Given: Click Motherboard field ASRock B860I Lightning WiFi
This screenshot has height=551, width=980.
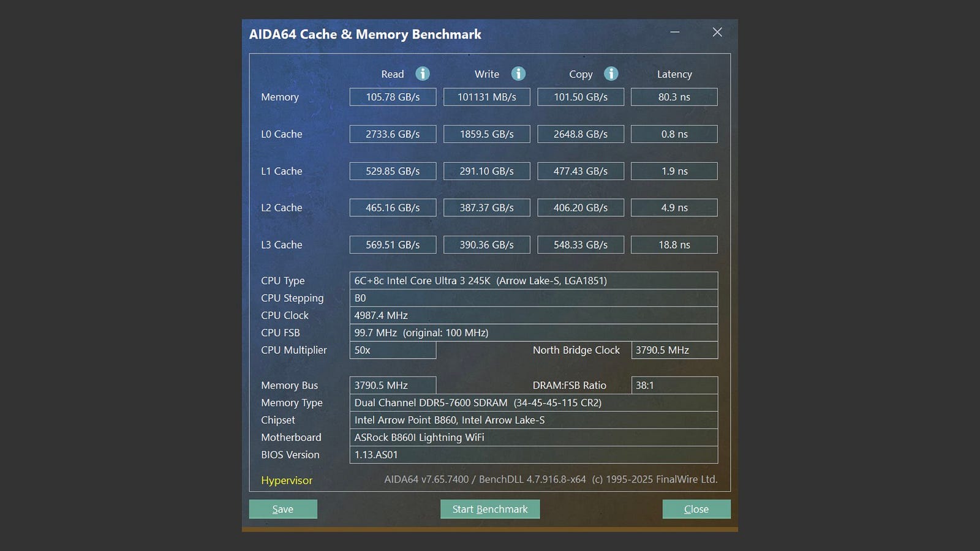Looking at the screenshot, I should coord(533,437).
